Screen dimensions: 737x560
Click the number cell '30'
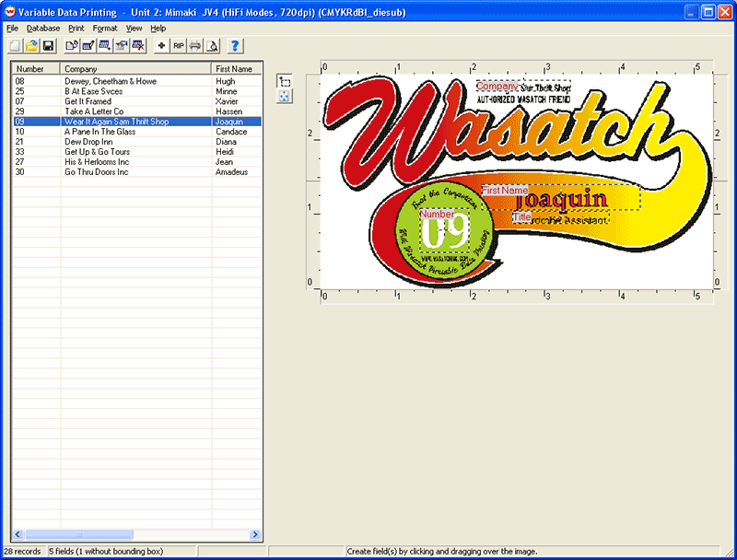tap(19, 172)
